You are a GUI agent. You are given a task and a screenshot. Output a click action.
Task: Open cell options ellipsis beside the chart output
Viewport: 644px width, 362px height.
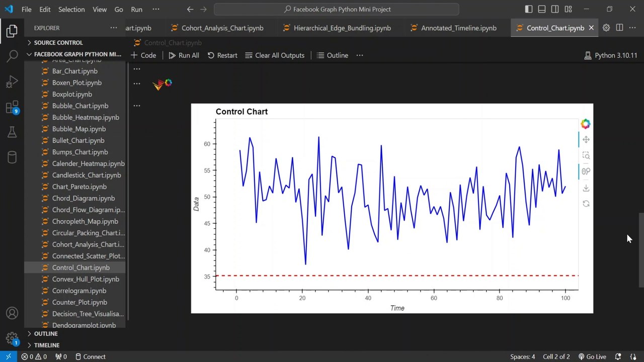click(137, 106)
